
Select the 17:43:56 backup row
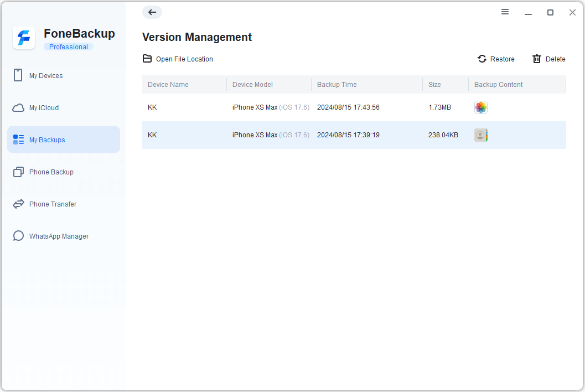[348, 107]
